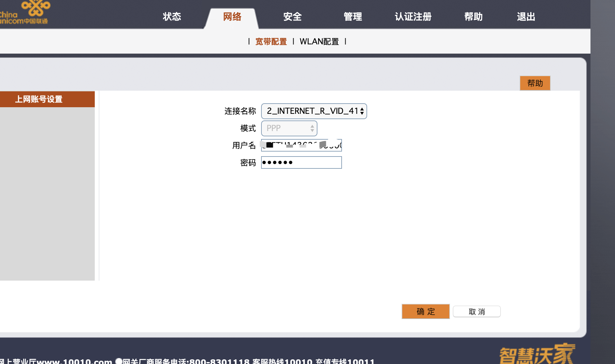615x364 pixels.
Task: Cancel with the 取消 button
Action: click(x=476, y=312)
